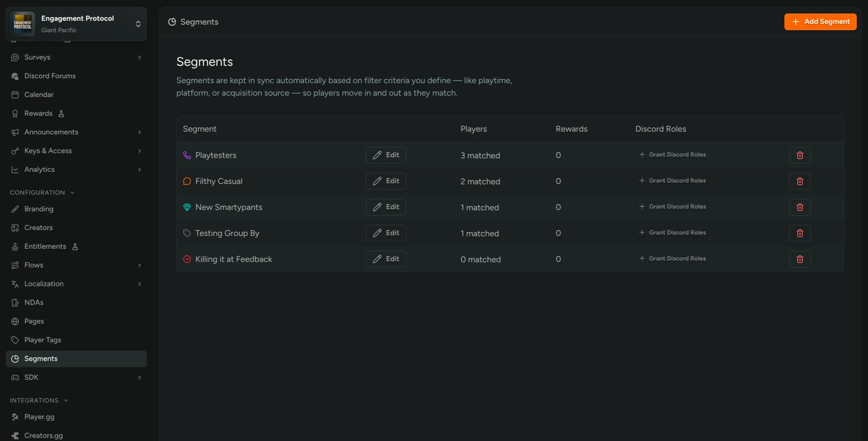
Task: Edit Killing it at Feedback segment
Action: tap(386, 259)
